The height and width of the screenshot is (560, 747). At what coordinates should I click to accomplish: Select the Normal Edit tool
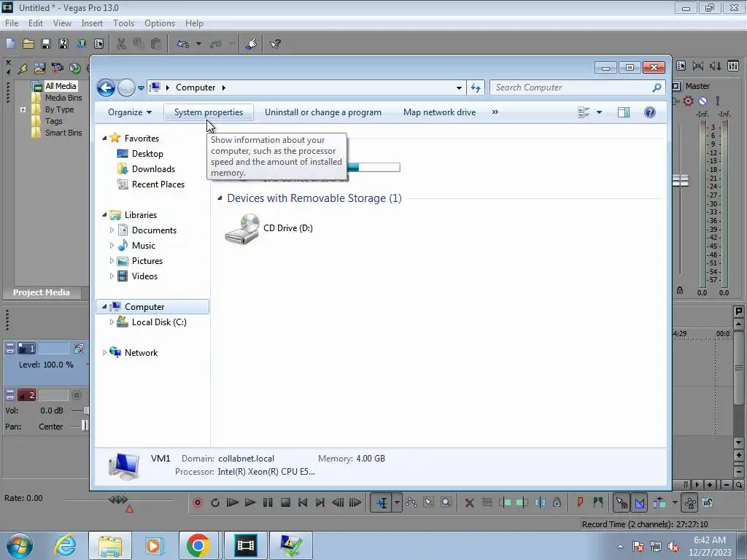point(382,502)
